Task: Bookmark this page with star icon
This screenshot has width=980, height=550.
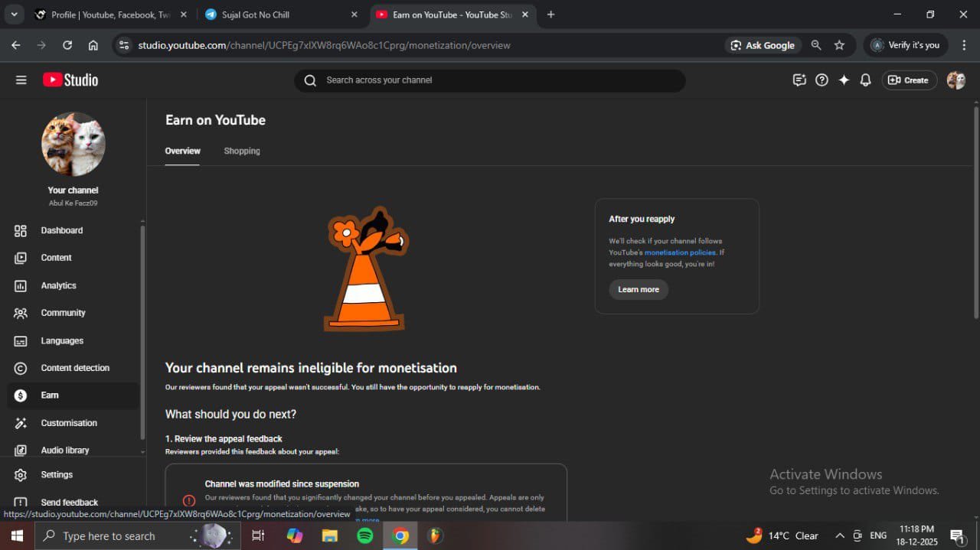Action: pyautogui.click(x=839, y=45)
